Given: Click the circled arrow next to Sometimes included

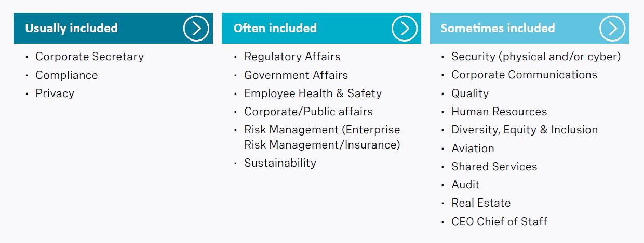Looking at the screenshot, I should pos(612,28).
